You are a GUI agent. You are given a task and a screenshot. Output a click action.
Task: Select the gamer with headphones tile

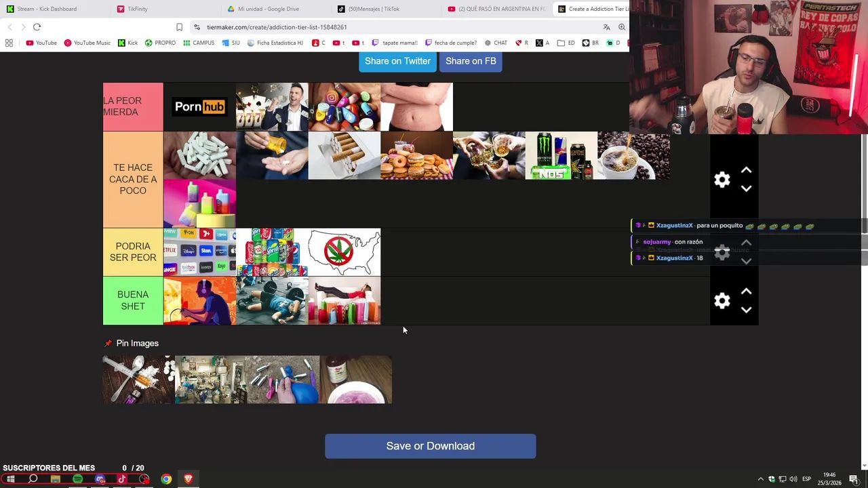point(199,301)
